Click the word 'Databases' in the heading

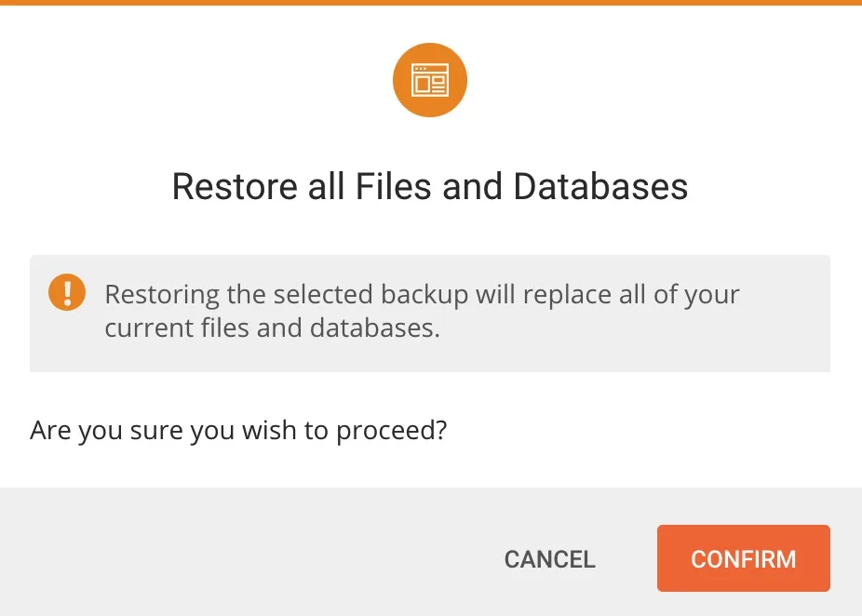pos(600,187)
